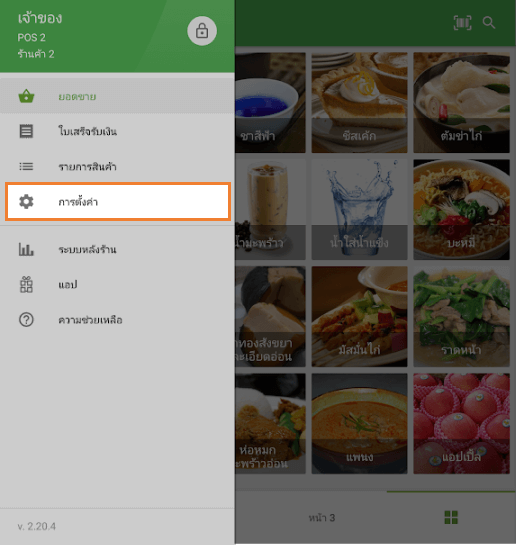Select the ชีสเค้ก product tile
This screenshot has height=545, width=516.
click(359, 103)
